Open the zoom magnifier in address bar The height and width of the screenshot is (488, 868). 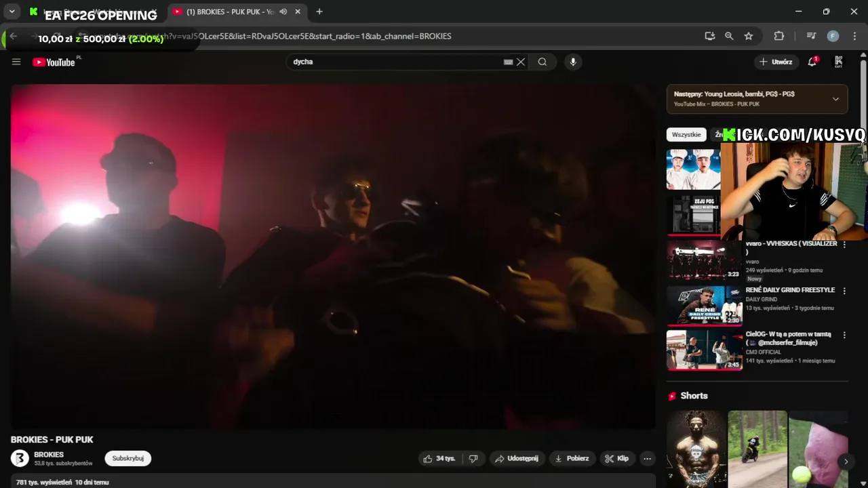pos(729,36)
